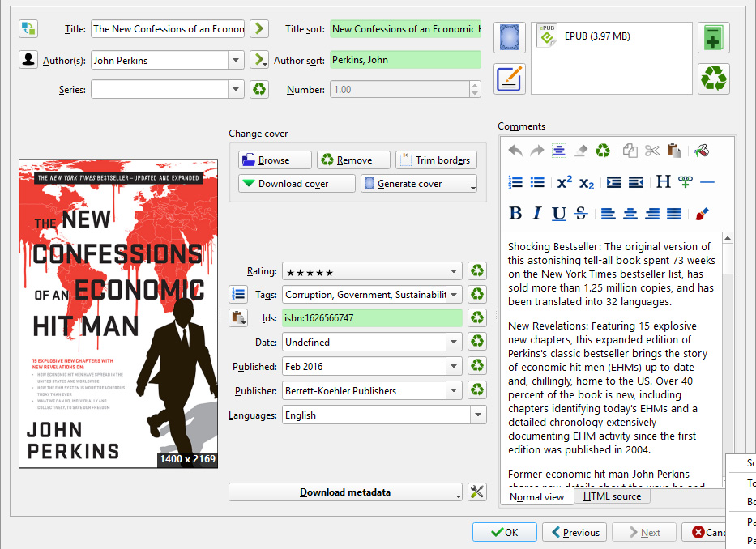Open the tag editor icon beside Tags

coord(238,295)
